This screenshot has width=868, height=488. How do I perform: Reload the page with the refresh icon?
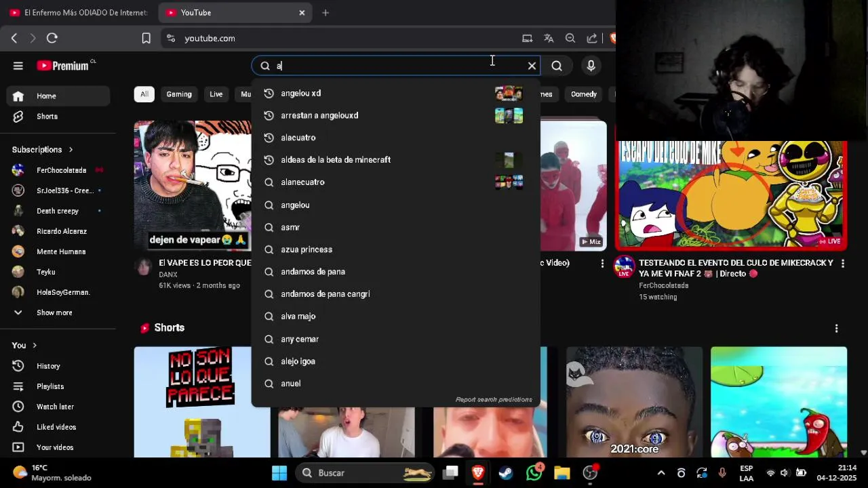[52, 39]
